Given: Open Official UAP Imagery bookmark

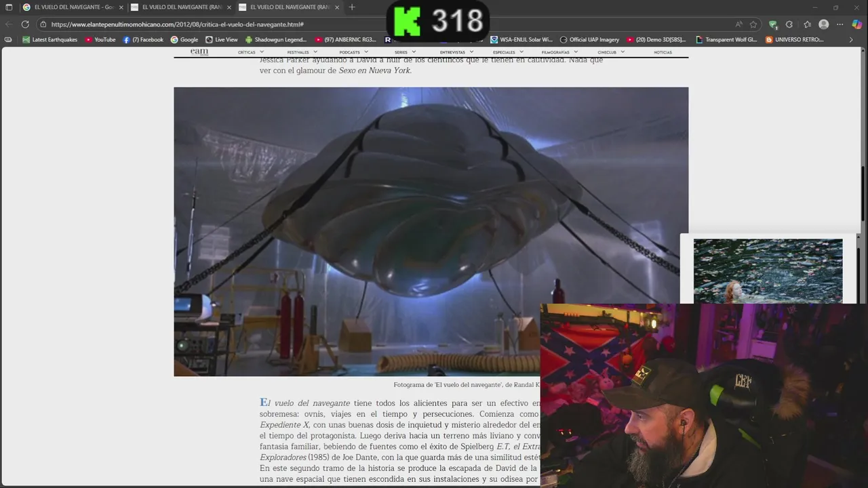Looking at the screenshot, I should click(x=589, y=40).
